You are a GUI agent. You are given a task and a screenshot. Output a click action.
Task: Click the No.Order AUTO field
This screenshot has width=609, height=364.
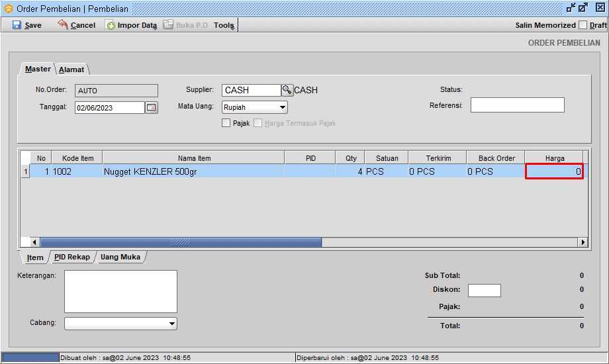point(116,91)
